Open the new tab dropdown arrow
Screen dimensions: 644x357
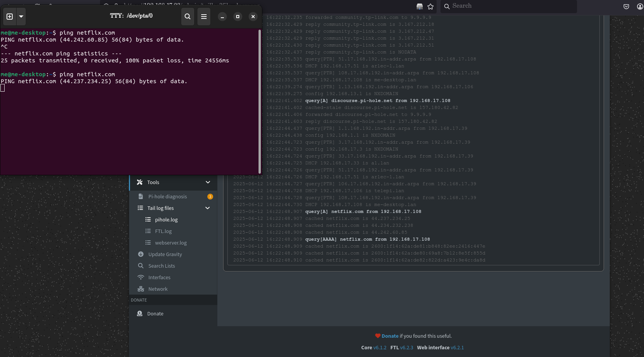pyautogui.click(x=21, y=17)
